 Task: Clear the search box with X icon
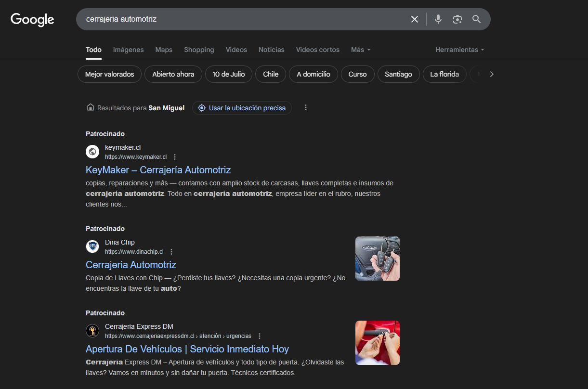(x=415, y=19)
